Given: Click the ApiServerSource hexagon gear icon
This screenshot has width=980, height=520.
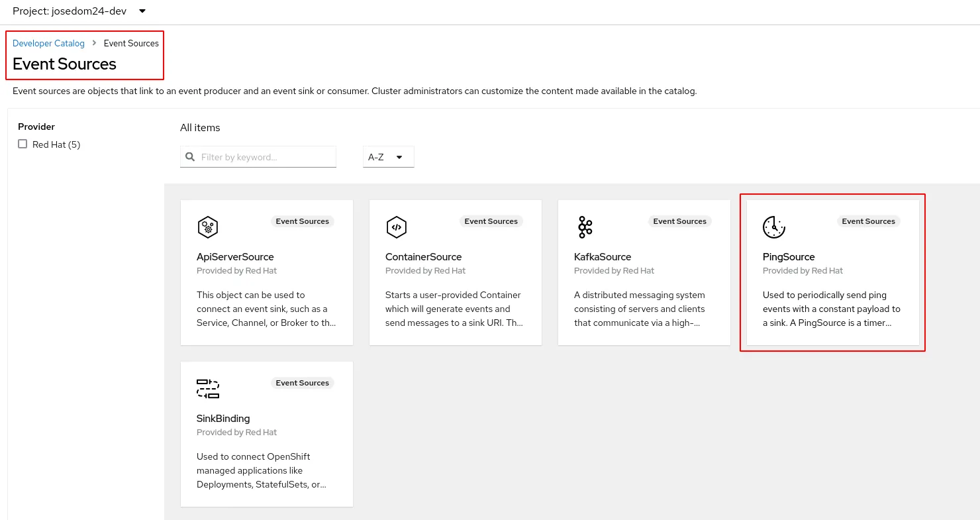Looking at the screenshot, I should pyautogui.click(x=208, y=227).
